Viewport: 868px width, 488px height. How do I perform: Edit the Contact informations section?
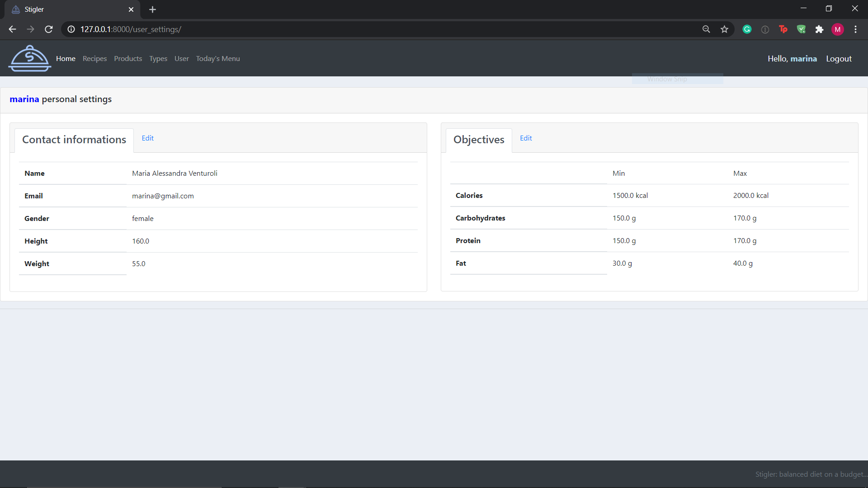point(147,138)
